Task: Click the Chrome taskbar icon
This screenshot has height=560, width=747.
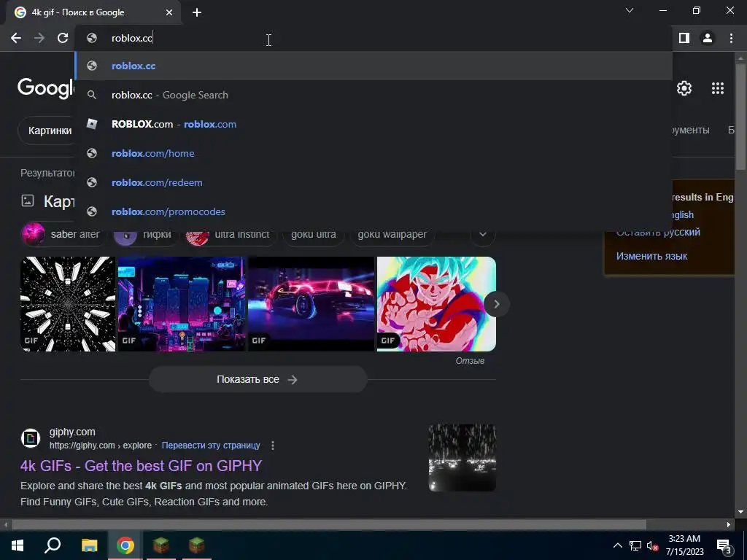Action: click(125, 545)
